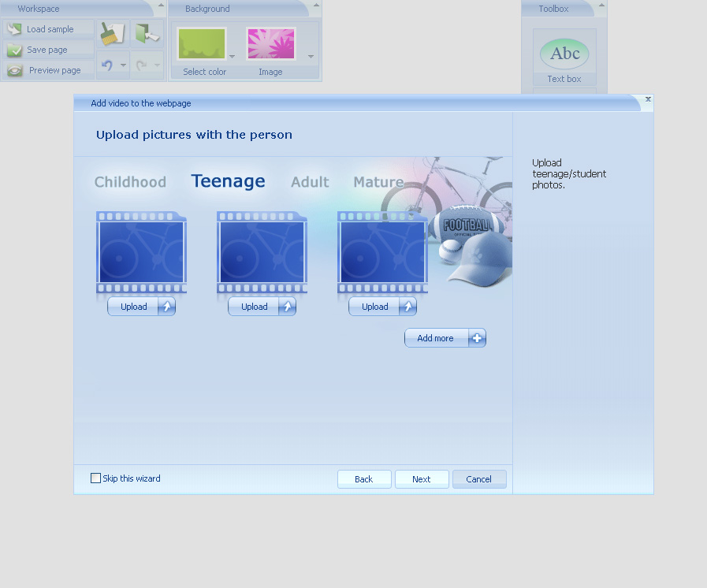Click the undo arrow icon
707x588 pixels.
[x=107, y=65]
